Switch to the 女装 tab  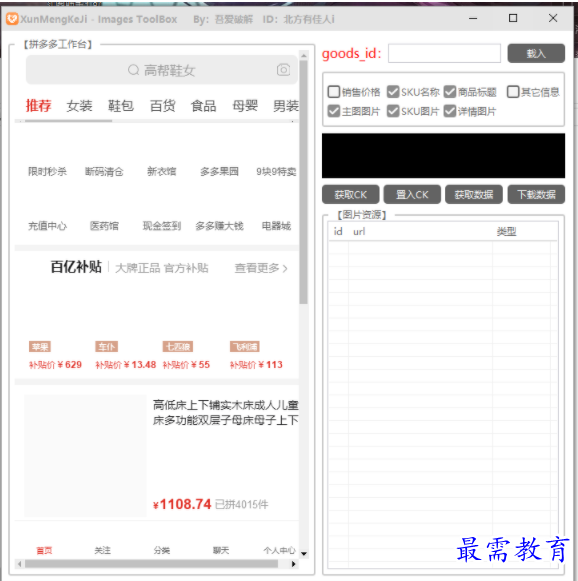tap(79, 106)
